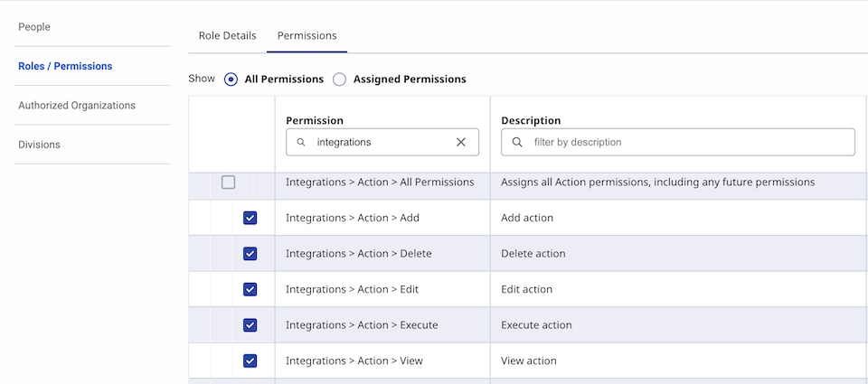Click the Permission filter text field
The image size is (868, 384).
pyautogui.click(x=380, y=142)
